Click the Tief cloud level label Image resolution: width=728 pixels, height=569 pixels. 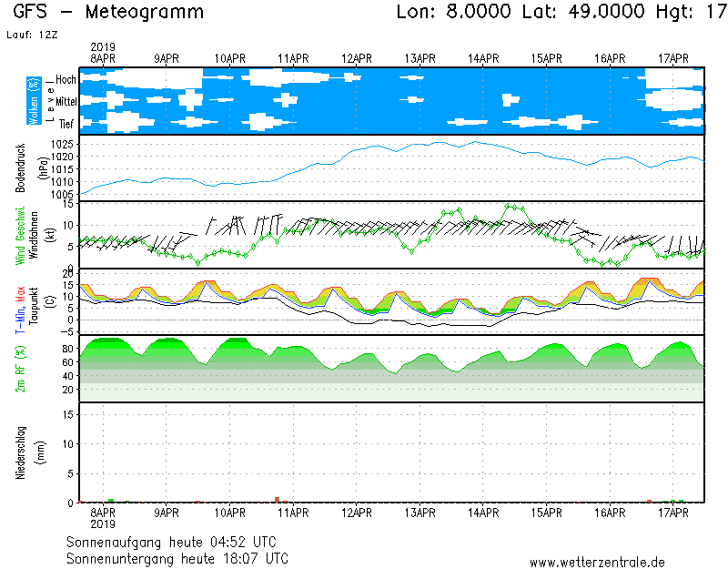tap(66, 123)
